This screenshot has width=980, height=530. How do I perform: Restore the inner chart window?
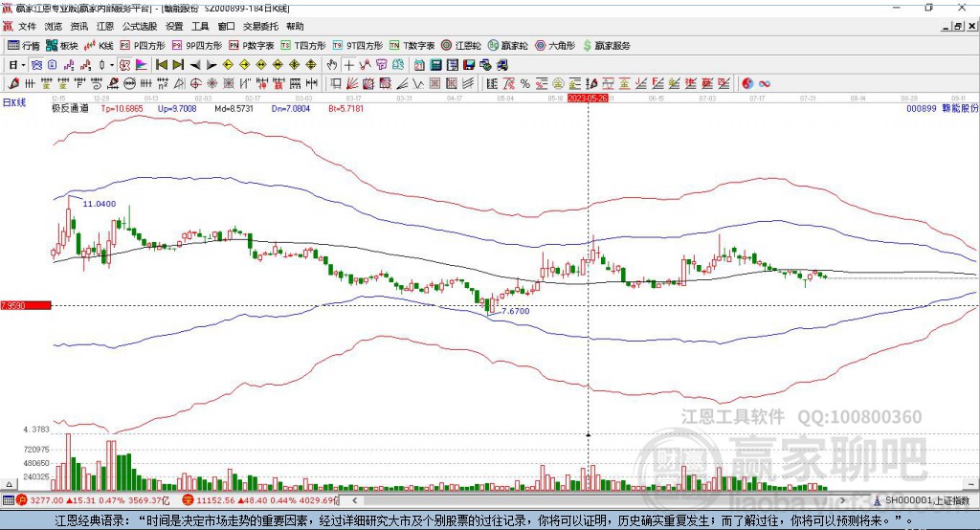(x=958, y=26)
